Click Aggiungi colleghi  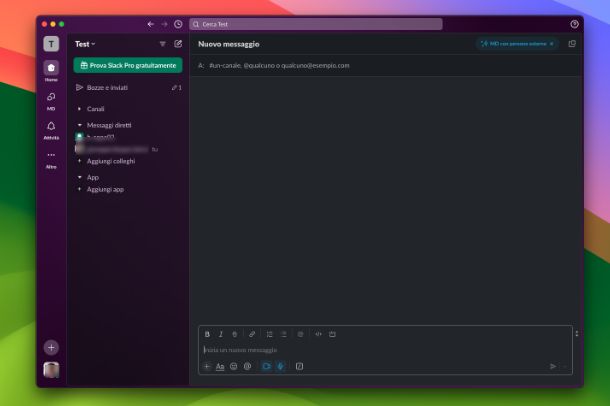tap(128, 161)
